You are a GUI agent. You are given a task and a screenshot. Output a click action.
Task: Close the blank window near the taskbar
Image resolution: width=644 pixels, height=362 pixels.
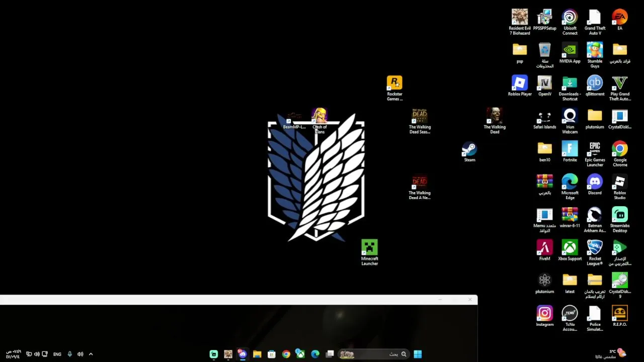[470, 300]
